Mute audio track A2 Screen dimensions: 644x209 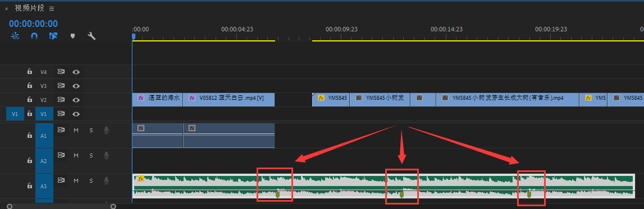pos(76,155)
